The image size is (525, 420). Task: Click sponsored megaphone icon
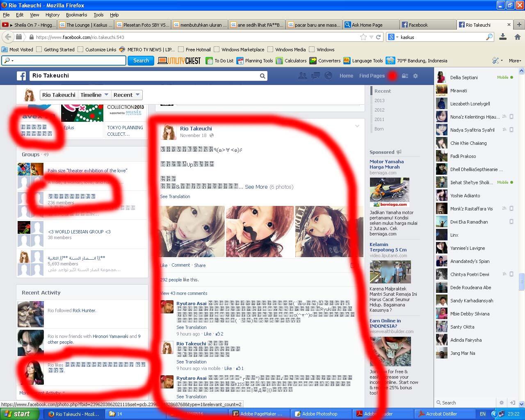tap(399, 152)
